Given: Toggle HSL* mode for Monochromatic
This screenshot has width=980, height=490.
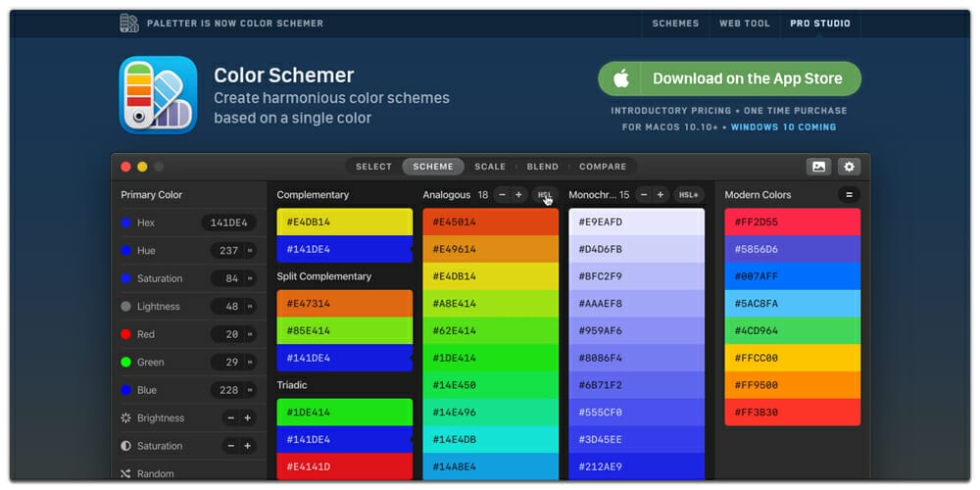Looking at the screenshot, I should (x=688, y=195).
